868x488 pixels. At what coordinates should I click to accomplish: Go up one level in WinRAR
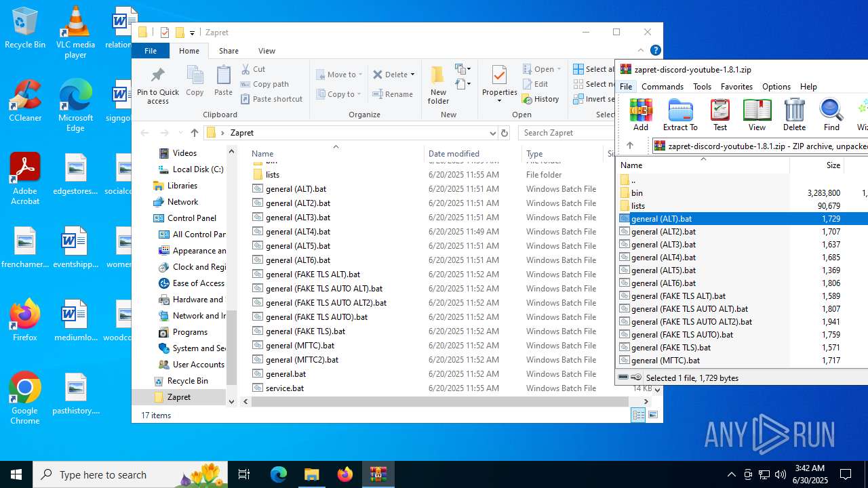[630, 146]
